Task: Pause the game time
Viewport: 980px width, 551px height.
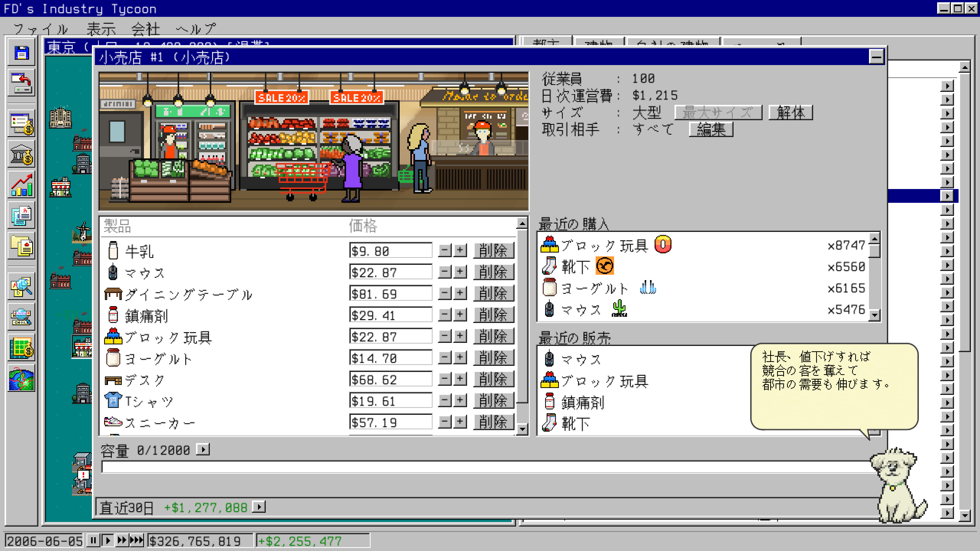Action: pyautogui.click(x=93, y=540)
